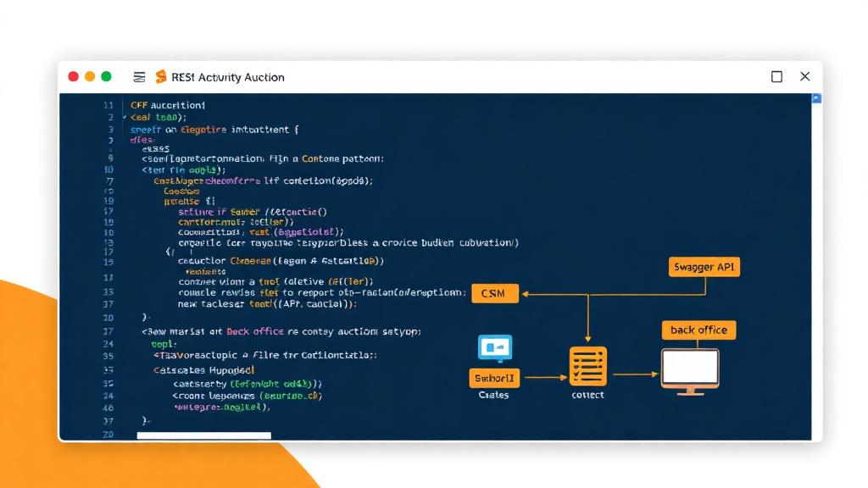Close window with the X icon

[805, 76]
